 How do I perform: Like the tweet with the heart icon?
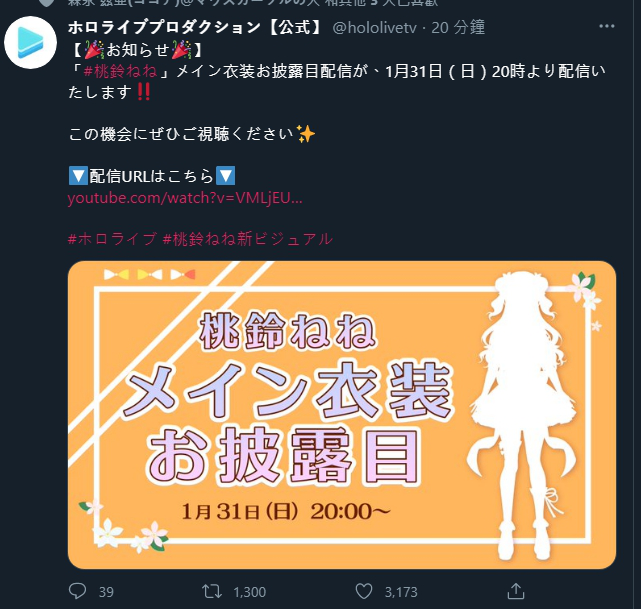click(x=364, y=591)
